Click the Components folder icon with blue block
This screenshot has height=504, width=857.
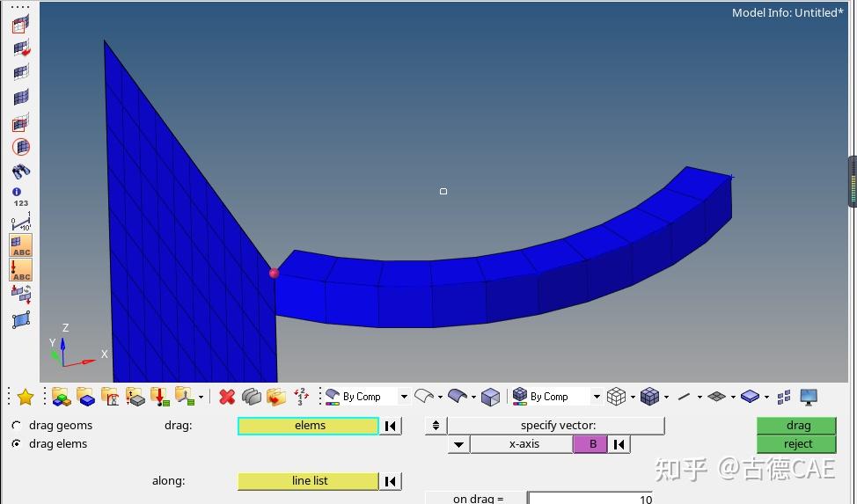pyautogui.click(x=86, y=397)
